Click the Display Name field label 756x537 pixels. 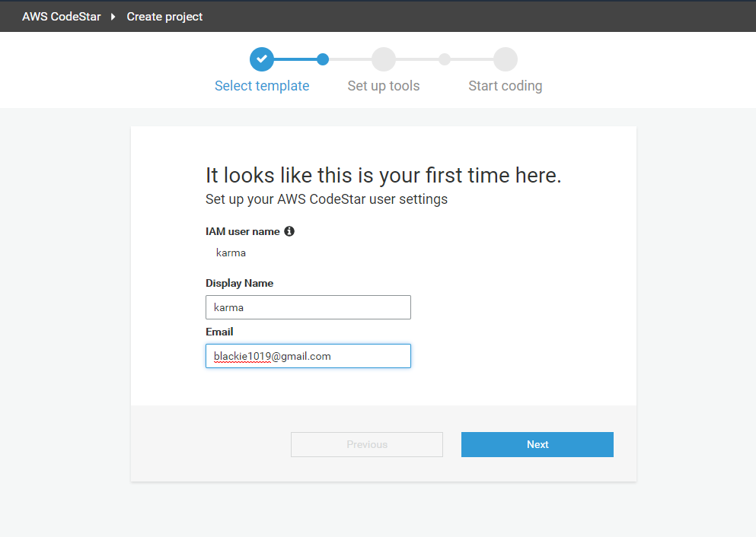coord(239,283)
